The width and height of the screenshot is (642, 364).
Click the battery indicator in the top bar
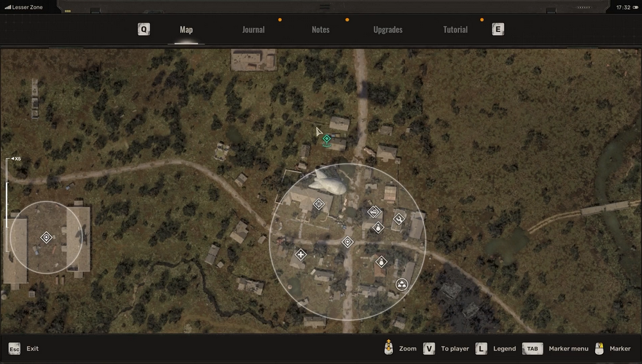(636, 7)
